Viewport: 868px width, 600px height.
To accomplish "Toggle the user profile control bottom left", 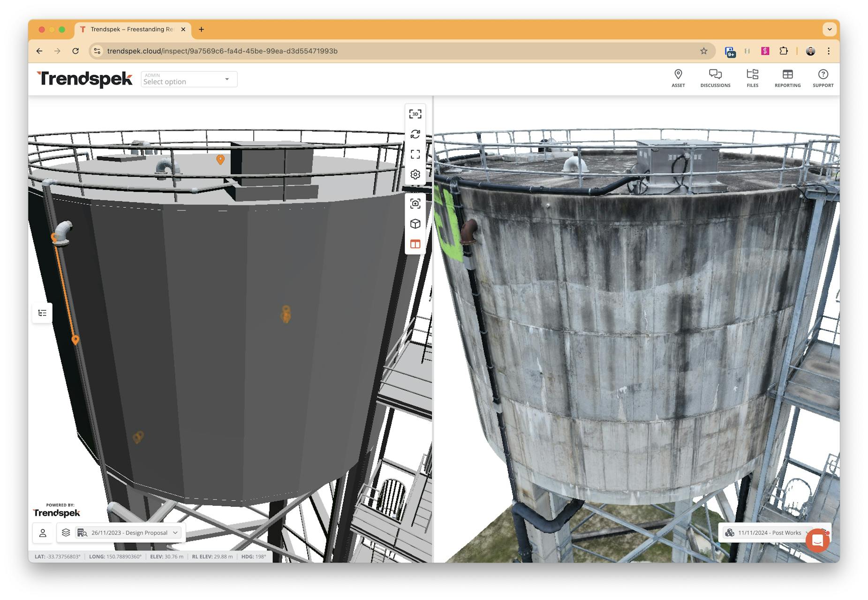I will pos(43,532).
